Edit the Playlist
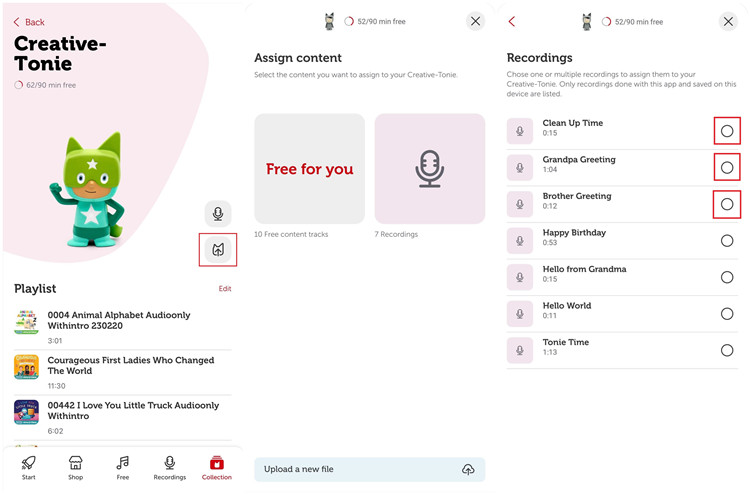This screenshot has width=750, height=494. (225, 288)
